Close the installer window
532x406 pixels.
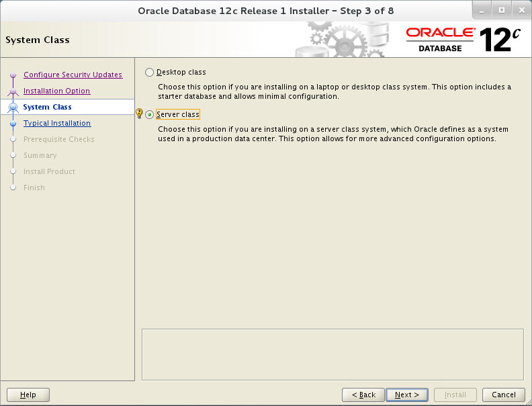522,11
